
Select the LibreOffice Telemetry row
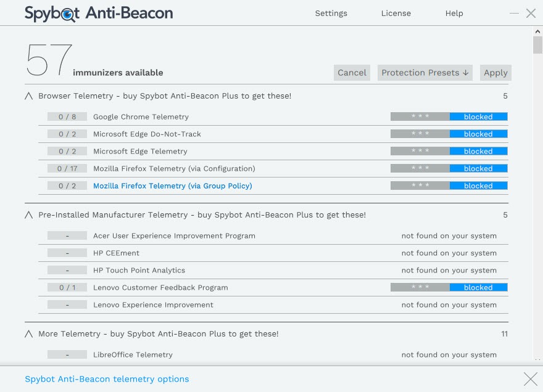273,355
